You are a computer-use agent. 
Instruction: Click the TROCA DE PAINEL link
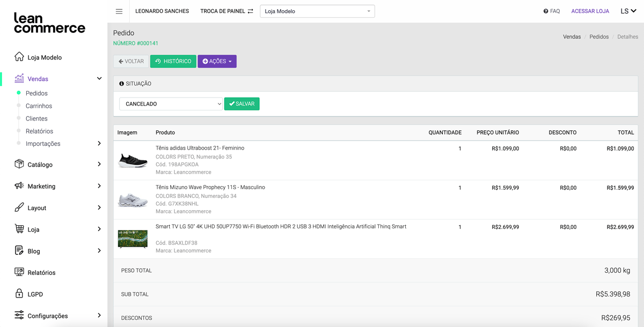coord(222,11)
